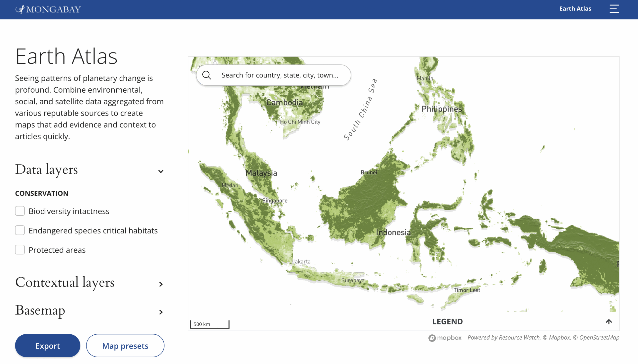638x364 pixels.
Task: Click the Indonesia label on the map
Action: tap(393, 233)
